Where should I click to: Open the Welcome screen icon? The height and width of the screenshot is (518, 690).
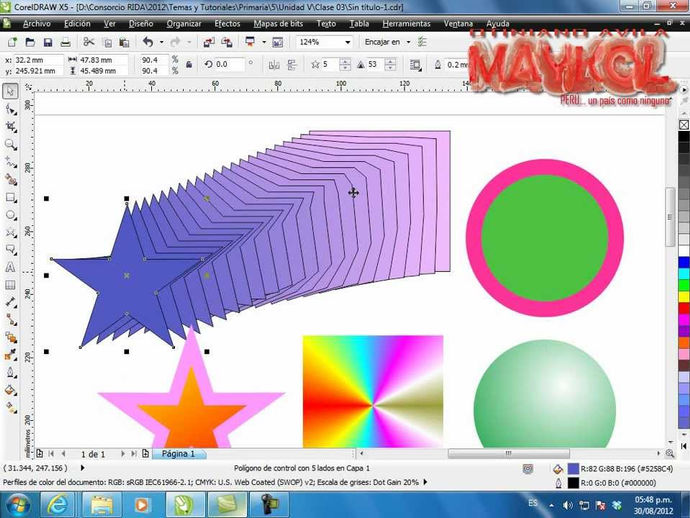pyautogui.click(x=278, y=42)
